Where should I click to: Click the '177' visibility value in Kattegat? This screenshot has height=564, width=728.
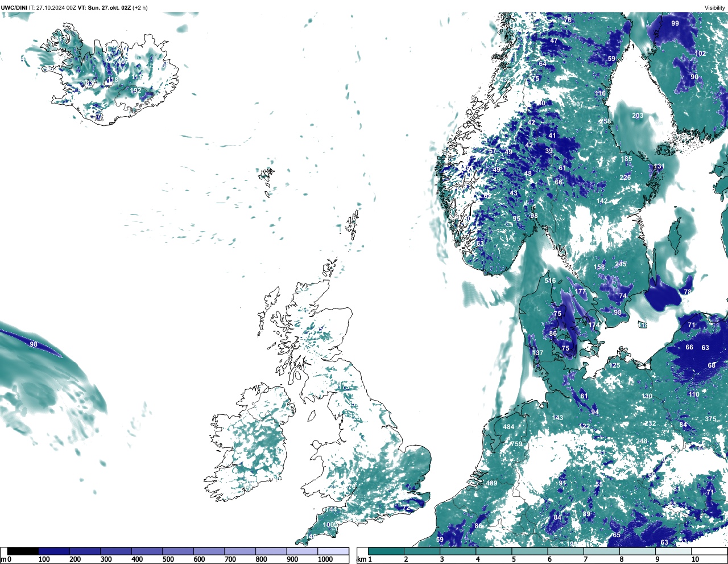[580, 291]
